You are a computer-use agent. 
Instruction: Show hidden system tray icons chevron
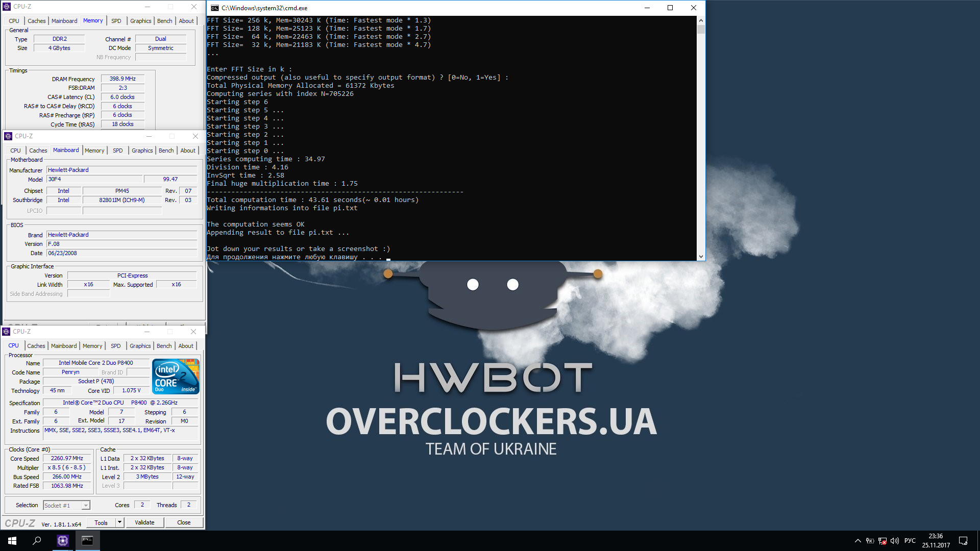pos(857,541)
